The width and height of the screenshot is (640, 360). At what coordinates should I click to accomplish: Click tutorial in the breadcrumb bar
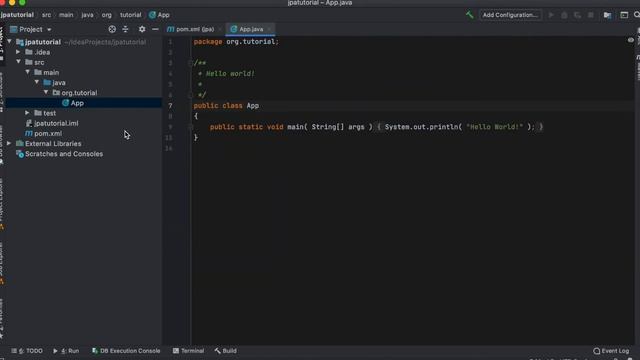pyautogui.click(x=131, y=15)
